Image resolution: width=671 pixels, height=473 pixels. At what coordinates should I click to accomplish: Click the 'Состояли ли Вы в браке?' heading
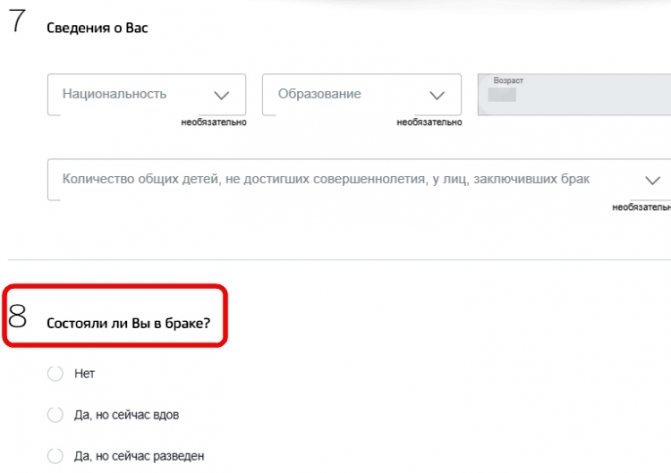128,323
